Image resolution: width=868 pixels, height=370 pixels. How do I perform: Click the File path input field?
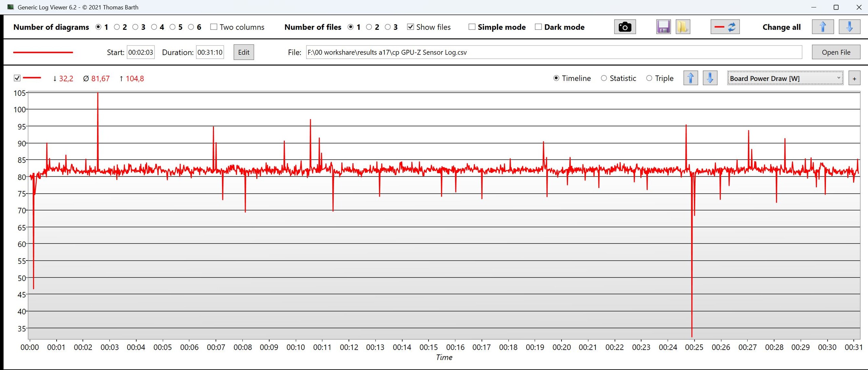click(553, 52)
